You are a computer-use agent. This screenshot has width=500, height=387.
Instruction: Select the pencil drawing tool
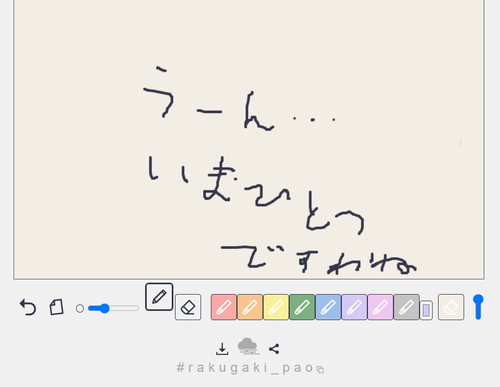159,297
